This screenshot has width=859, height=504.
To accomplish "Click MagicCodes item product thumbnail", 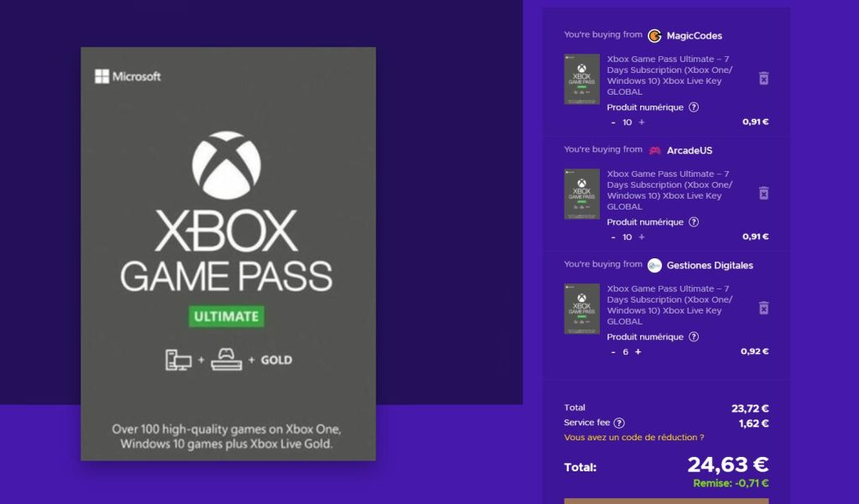I will click(582, 79).
